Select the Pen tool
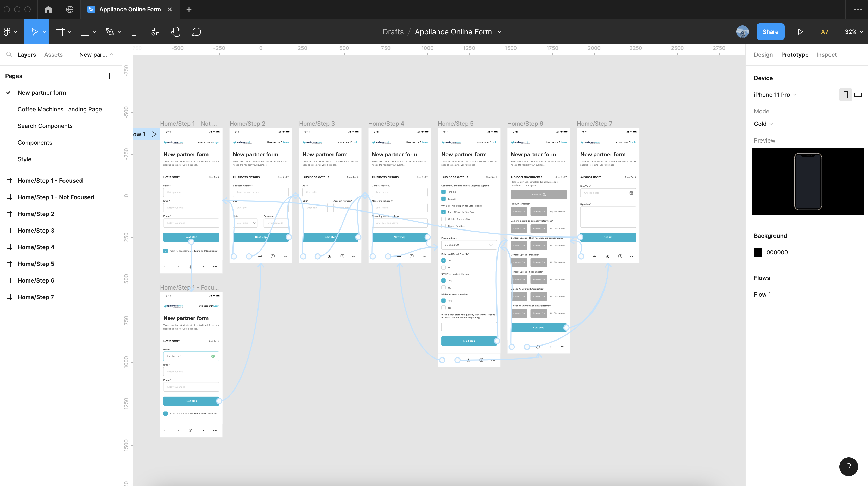 click(x=110, y=32)
